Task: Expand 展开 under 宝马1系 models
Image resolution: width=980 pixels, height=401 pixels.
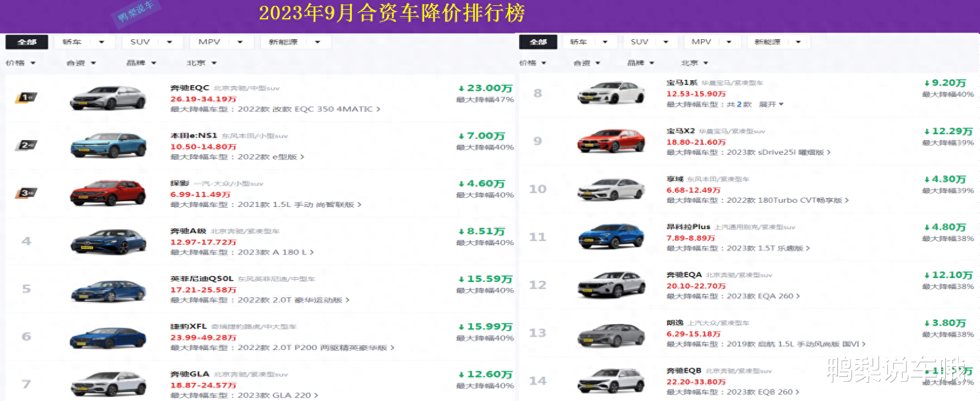Action: point(771,104)
